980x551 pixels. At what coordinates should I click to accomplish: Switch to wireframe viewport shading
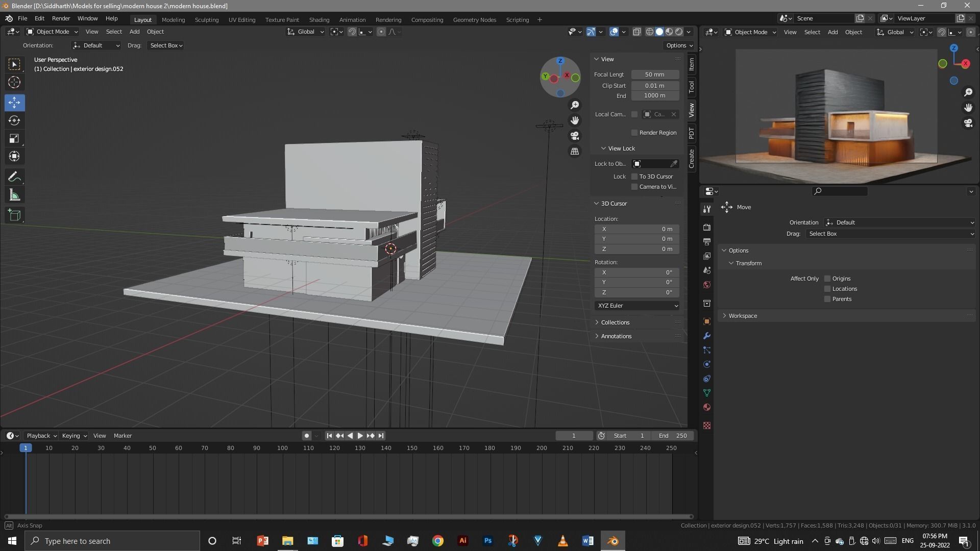650,32
